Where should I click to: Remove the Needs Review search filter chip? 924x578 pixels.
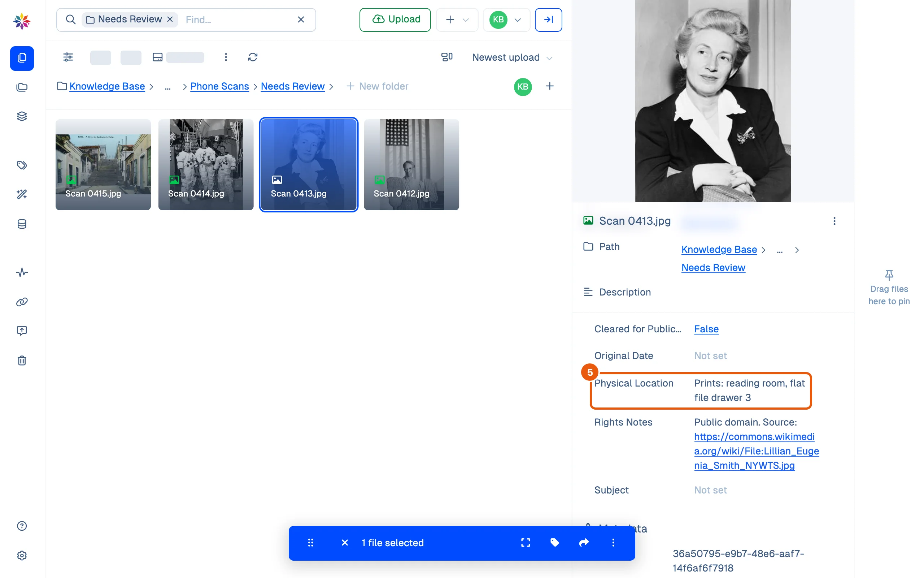(x=170, y=19)
